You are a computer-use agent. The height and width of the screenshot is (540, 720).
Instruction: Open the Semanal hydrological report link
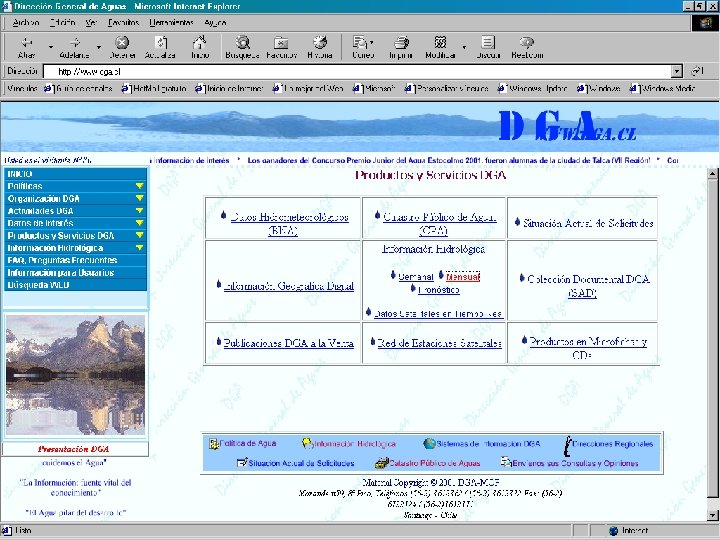416,277
